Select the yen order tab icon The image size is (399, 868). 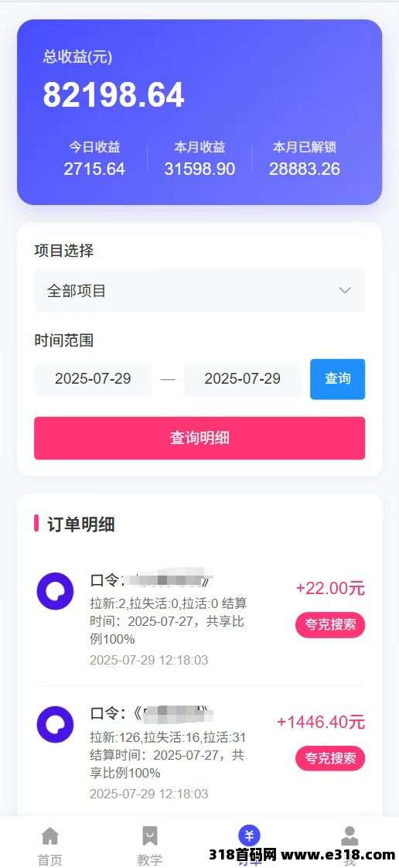(249, 836)
